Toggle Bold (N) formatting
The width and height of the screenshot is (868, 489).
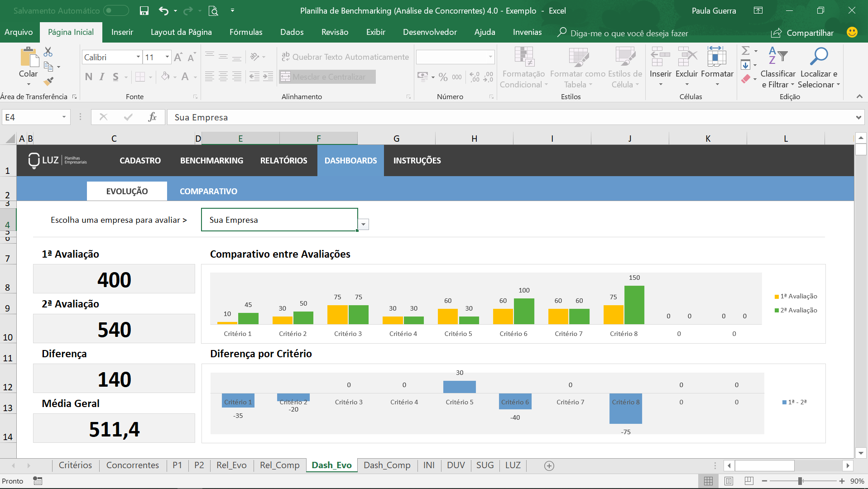coord(89,77)
